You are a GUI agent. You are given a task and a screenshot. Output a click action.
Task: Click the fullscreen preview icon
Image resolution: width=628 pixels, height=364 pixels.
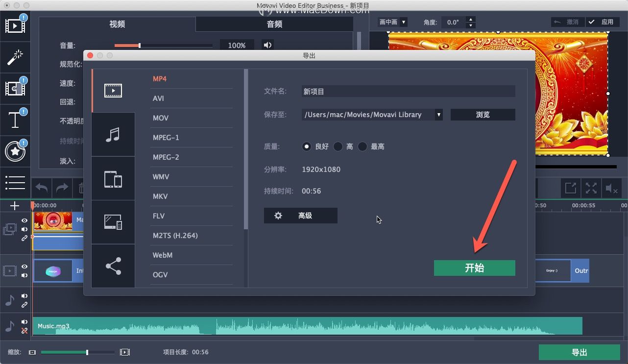tap(591, 188)
